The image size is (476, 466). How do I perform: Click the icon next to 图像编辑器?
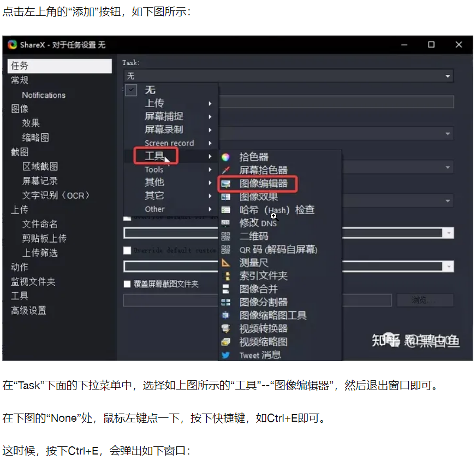(x=225, y=184)
